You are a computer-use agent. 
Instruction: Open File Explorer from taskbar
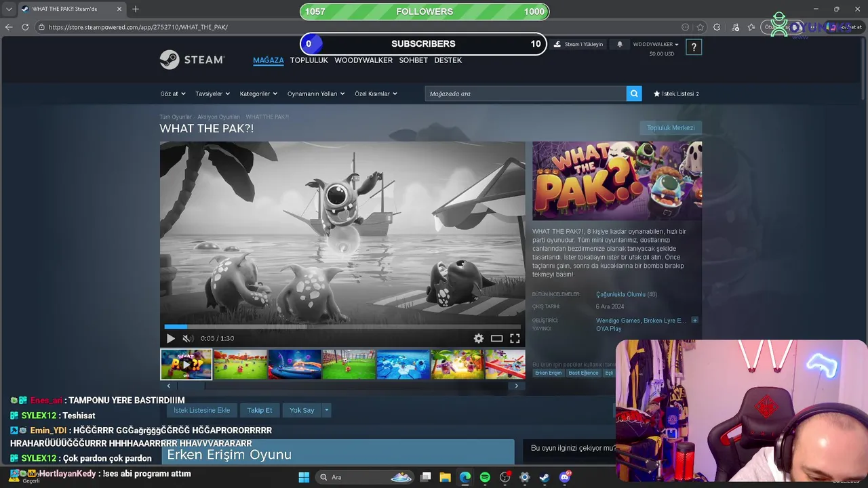pos(445,477)
